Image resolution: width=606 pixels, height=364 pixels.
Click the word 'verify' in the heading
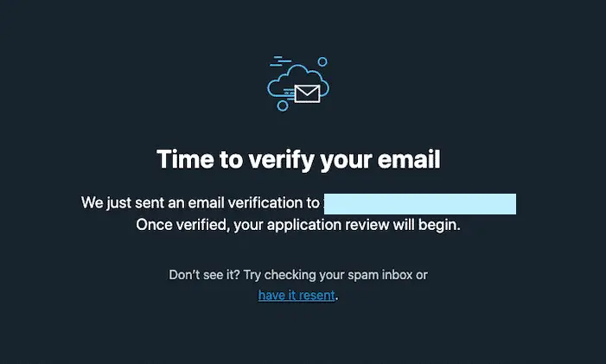pos(281,160)
